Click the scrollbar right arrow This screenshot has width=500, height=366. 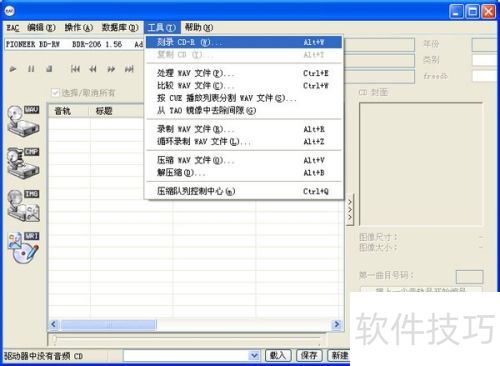coord(337,324)
